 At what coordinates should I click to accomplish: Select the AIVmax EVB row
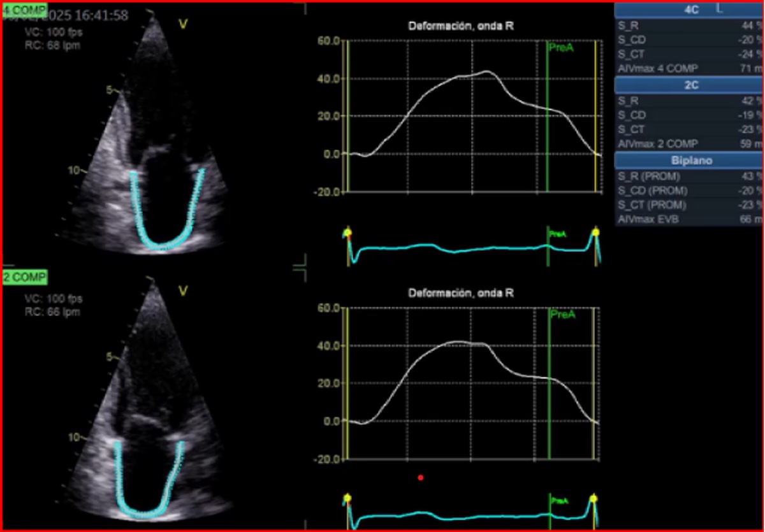[690, 219]
